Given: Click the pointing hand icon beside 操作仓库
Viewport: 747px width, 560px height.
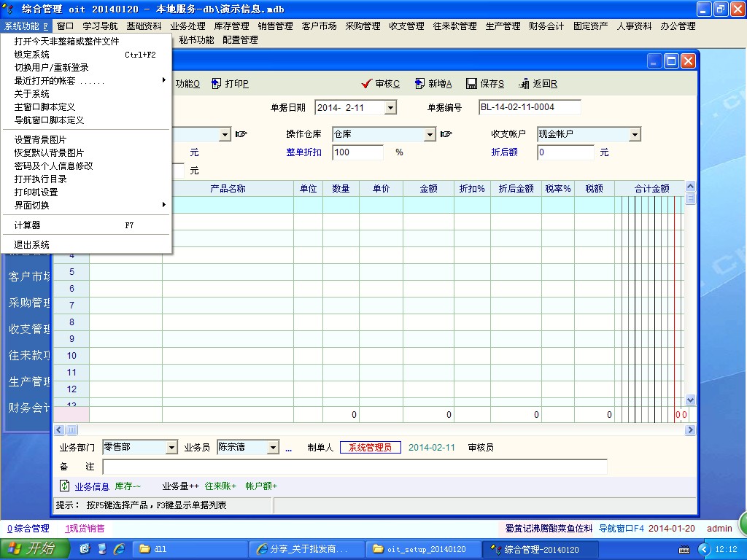Looking at the screenshot, I should [446, 134].
